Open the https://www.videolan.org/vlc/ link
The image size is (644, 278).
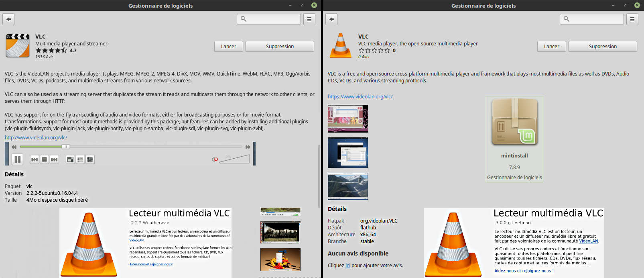click(360, 96)
